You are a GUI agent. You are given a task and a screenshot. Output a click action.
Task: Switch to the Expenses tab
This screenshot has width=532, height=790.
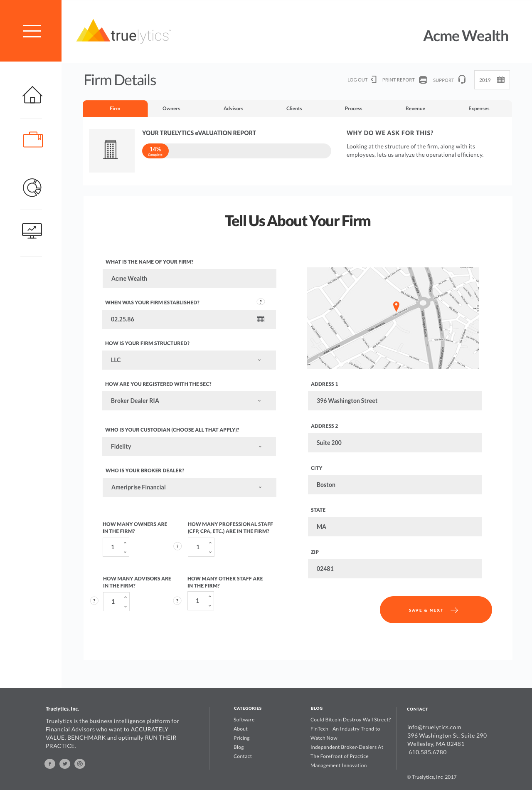479,109
